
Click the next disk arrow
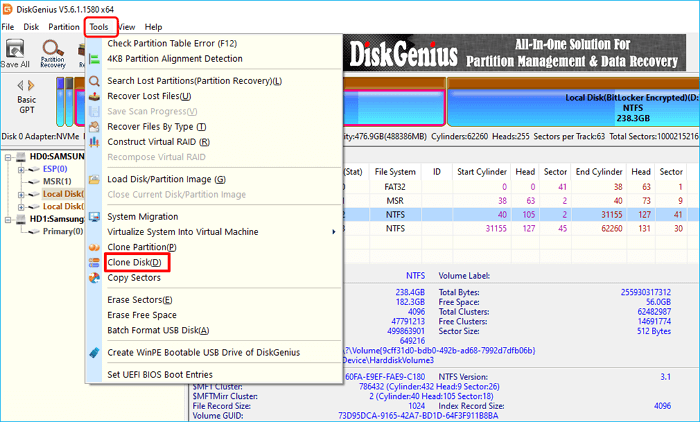(x=31, y=85)
